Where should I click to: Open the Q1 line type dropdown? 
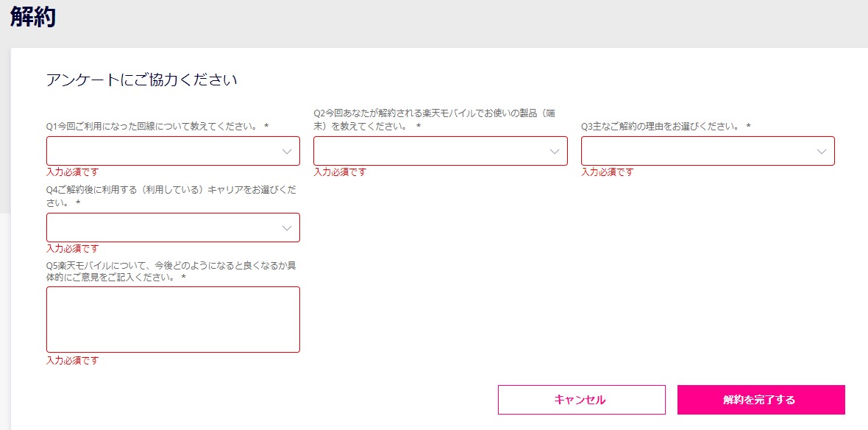pos(174,151)
